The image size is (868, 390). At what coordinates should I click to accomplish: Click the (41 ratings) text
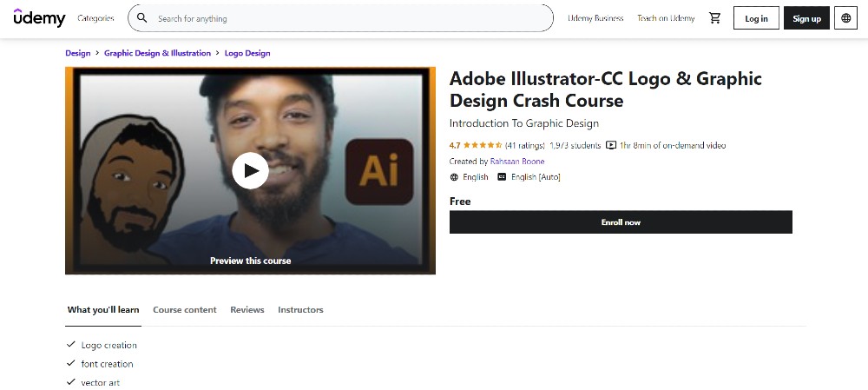coord(525,146)
